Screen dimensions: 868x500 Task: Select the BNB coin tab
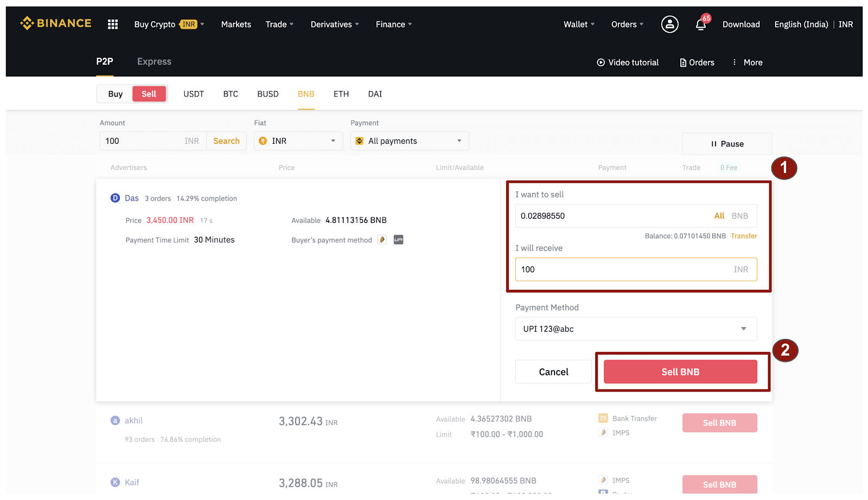(306, 94)
